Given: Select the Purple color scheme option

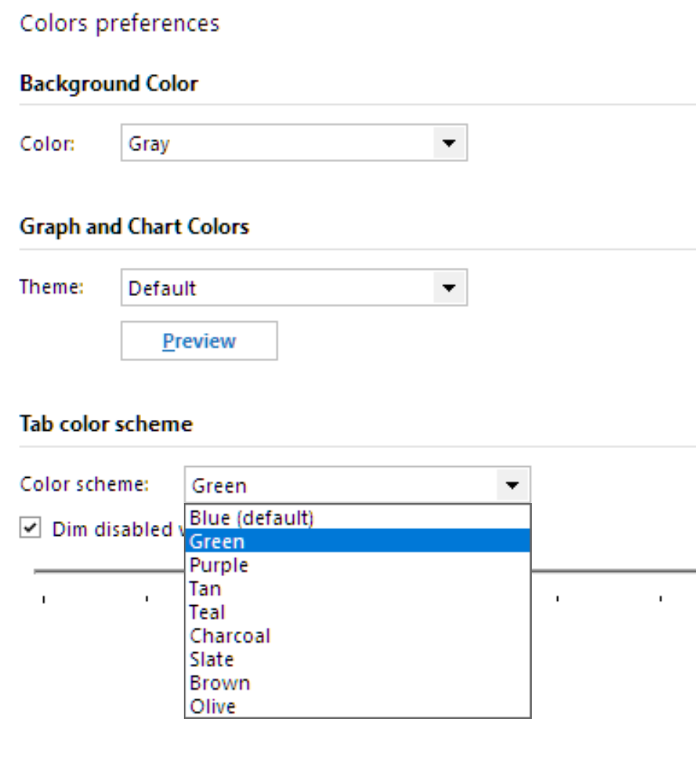Looking at the screenshot, I should [357, 565].
